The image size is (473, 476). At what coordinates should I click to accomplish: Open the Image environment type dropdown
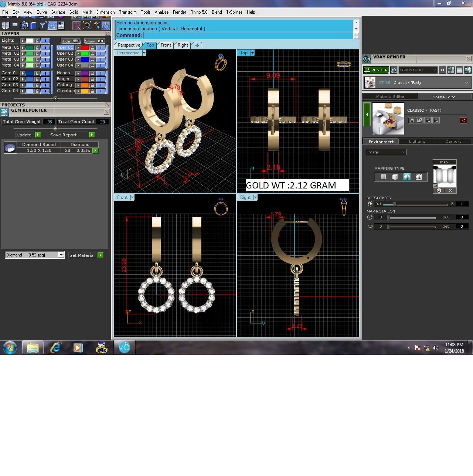pos(386,152)
